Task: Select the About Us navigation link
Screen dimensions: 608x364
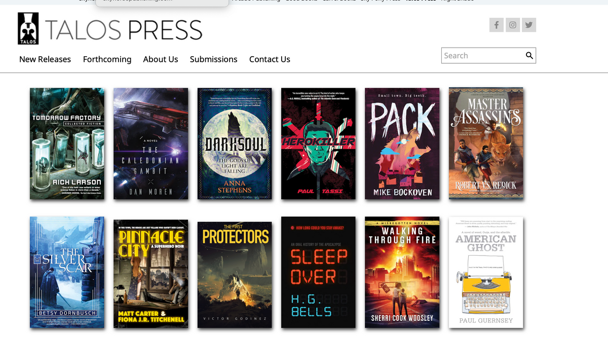Action: pyautogui.click(x=160, y=59)
